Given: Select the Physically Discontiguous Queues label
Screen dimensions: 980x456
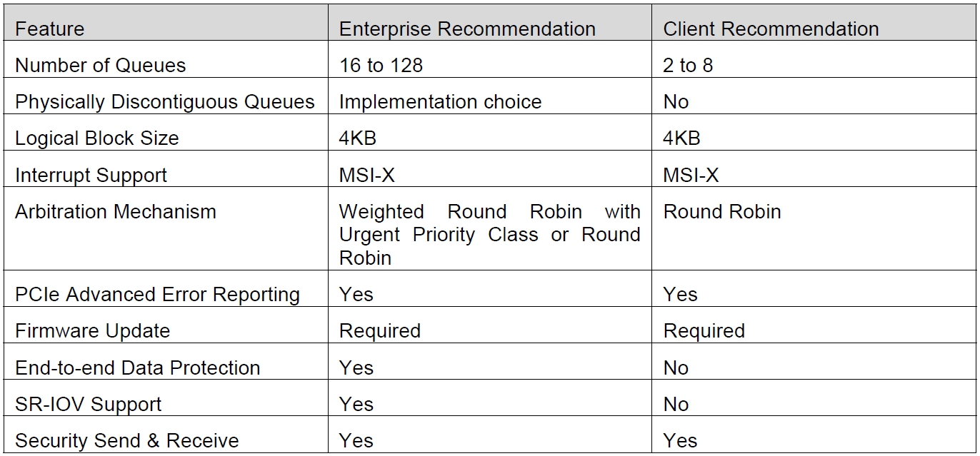Looking at the screenshot, I should click(x=165, y=102).
